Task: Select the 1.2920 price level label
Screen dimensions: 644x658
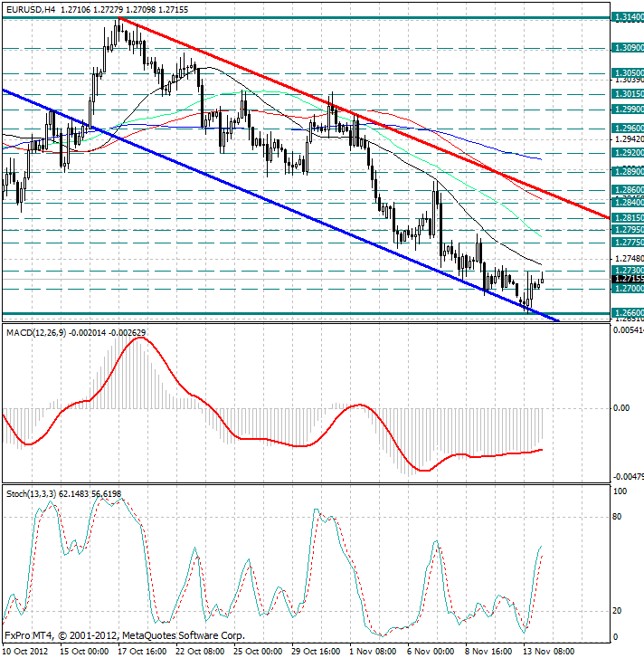Action: pyautogui.click(x=628, y=153)
